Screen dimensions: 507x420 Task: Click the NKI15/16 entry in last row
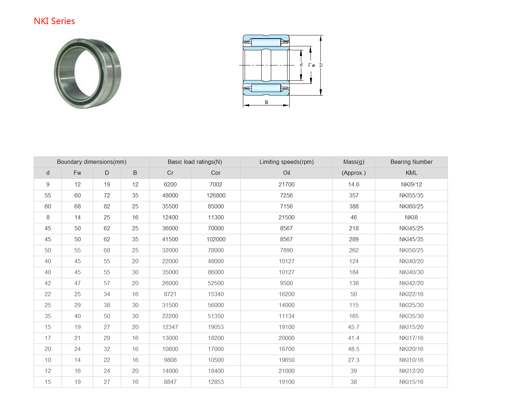[x=411, y=382]
